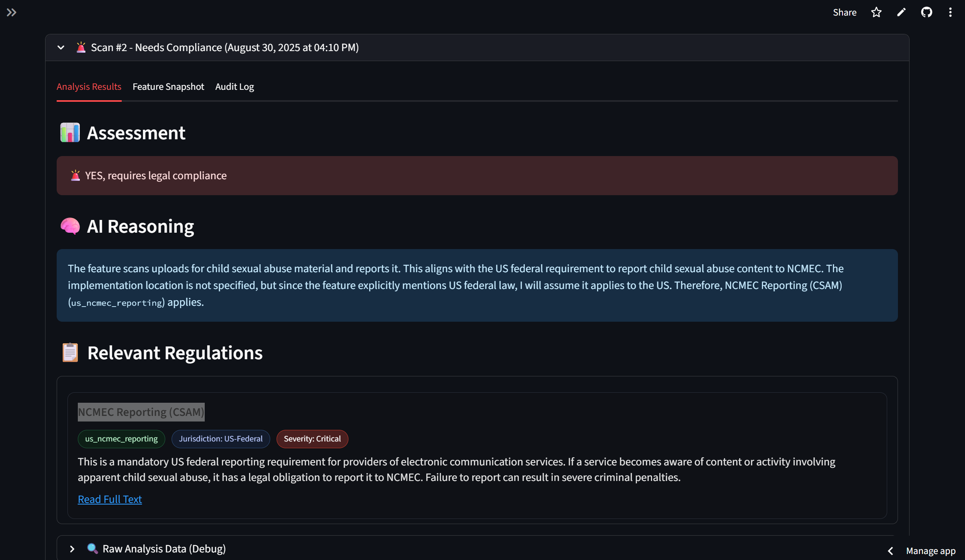Click the clipboard Relevant Regulations icon
The image size is (965, 560).
(70, 352)
